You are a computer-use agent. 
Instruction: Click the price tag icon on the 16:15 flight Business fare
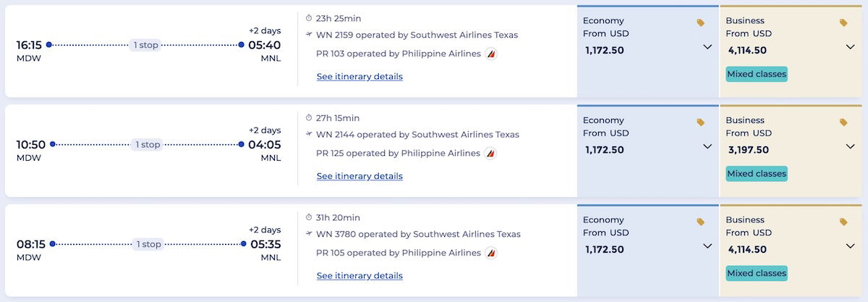coord(843,23)
